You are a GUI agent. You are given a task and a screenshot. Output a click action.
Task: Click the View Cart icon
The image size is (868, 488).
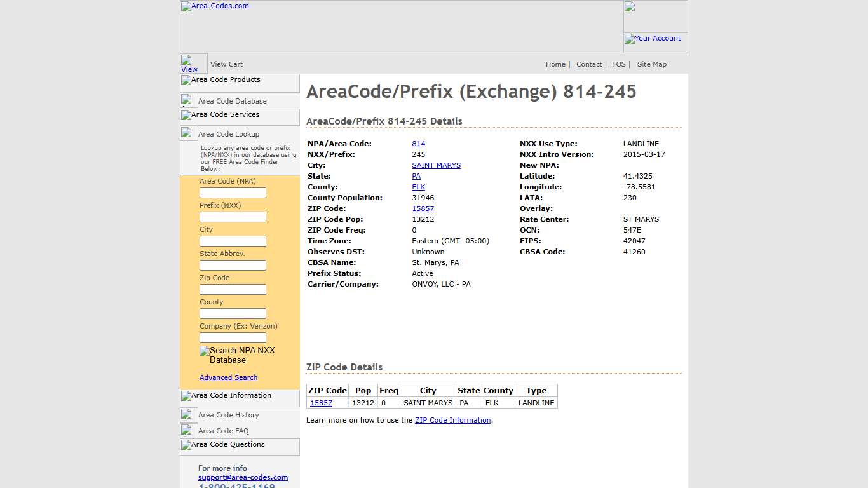click(x=187, y=62)
